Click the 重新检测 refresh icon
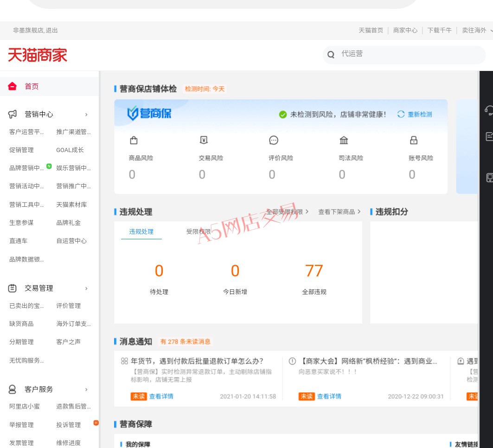Screen dimensions: 493x448 tap(401, 114)
